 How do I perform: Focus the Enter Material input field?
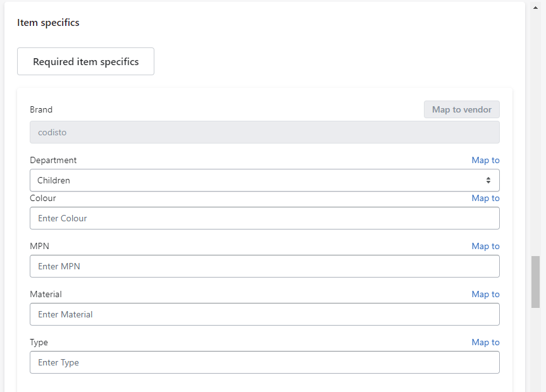[x=264, y=314]
